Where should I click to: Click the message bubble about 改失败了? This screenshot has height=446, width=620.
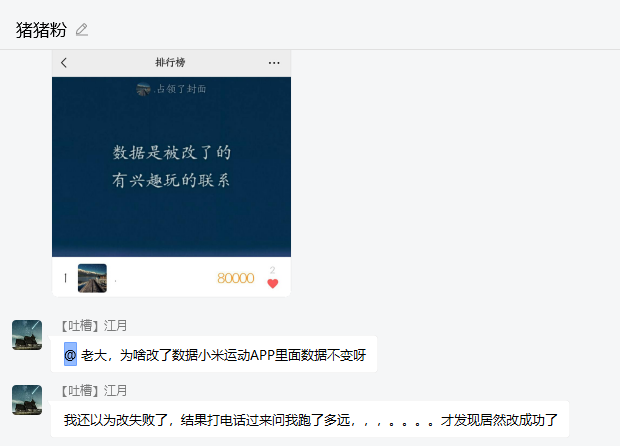click(310, 419)
